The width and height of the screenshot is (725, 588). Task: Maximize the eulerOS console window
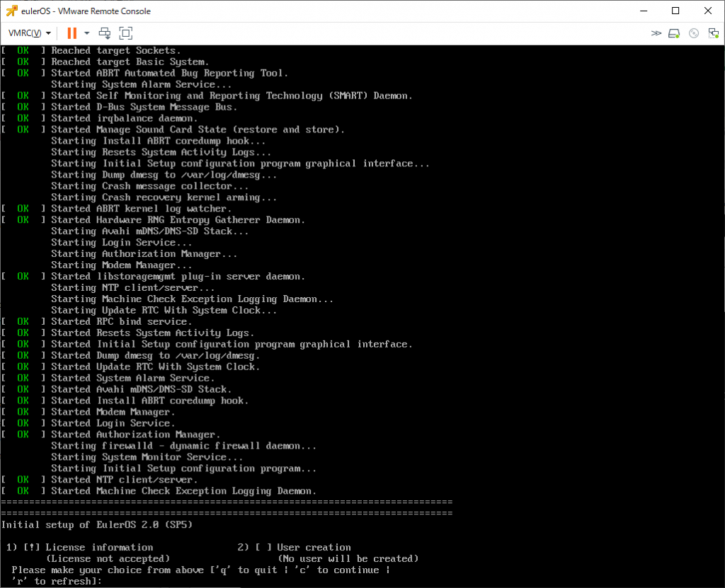point(675,11)
